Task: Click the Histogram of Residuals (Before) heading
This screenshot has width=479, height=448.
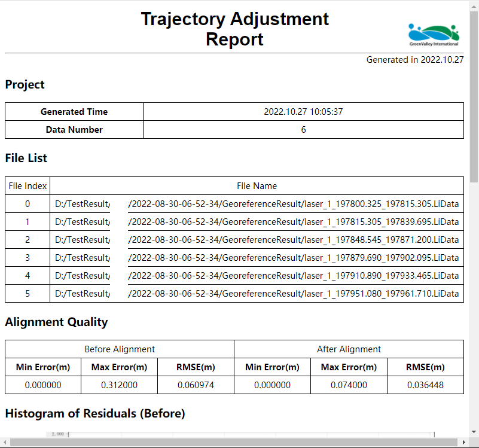Action: 95,413
